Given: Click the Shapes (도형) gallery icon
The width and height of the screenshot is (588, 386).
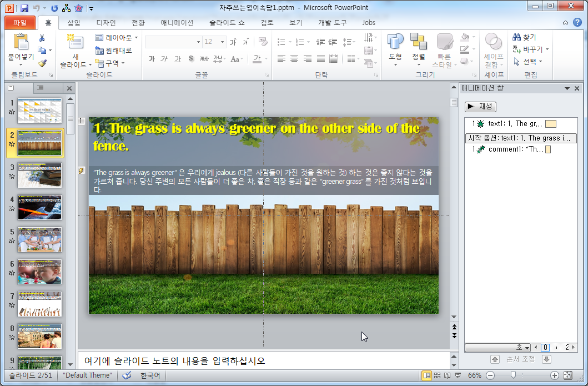Looking at the screenshot, I should [x=395, y=42].
